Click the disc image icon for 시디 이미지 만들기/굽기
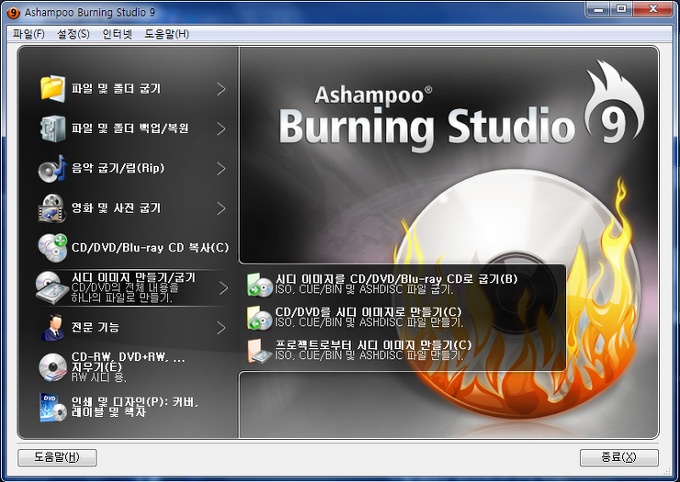This screenshot has width=680, height=482. [52, 287]
